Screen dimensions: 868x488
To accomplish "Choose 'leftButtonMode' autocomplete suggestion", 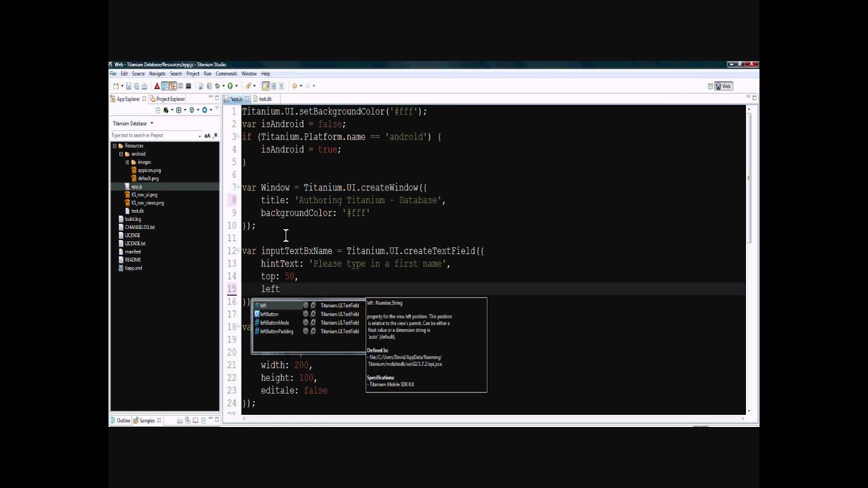I will coord(309,323).
